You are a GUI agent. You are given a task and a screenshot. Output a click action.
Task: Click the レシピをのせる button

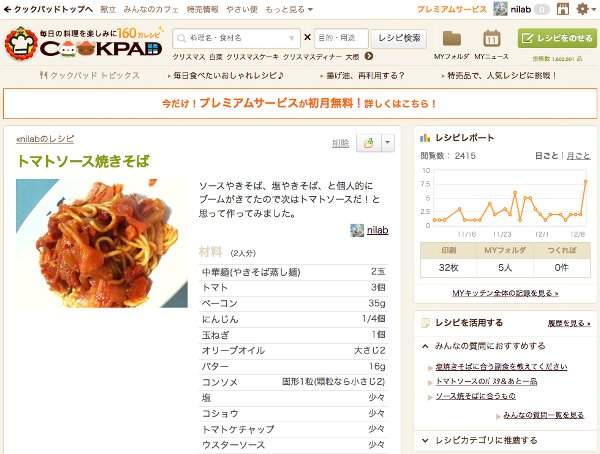point(557,38)
